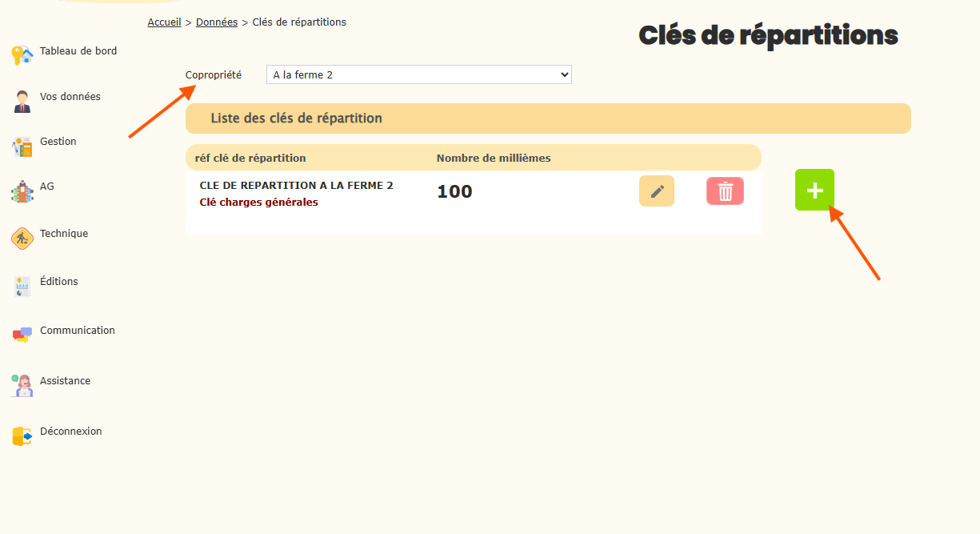Click the Clé charges générales label

tap(258, 203)
